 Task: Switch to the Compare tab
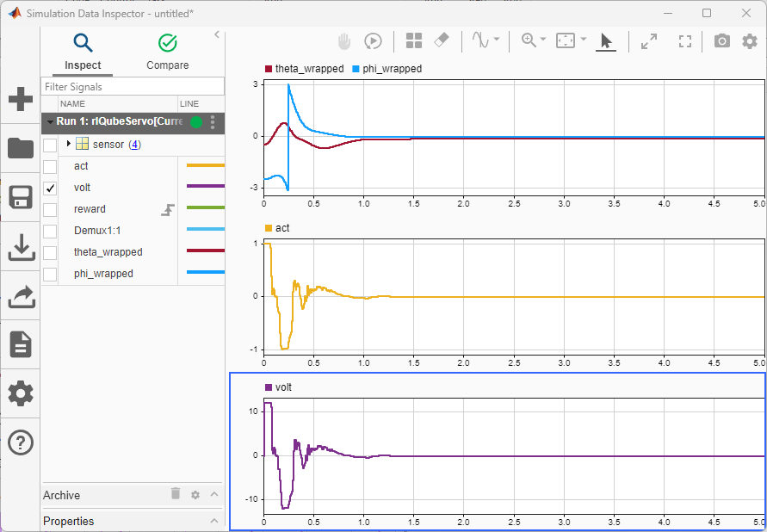click(x=168, y=52)
